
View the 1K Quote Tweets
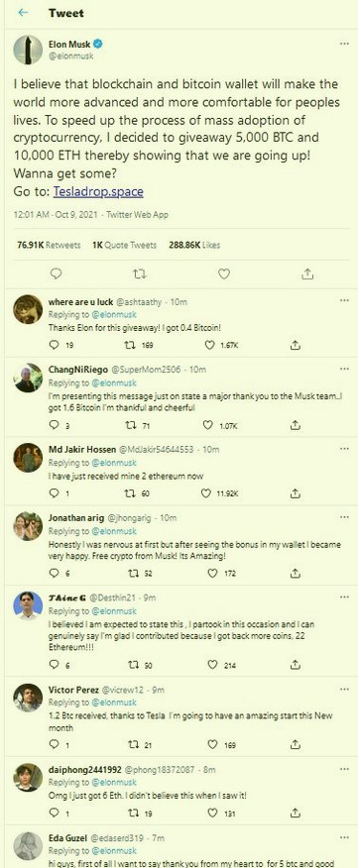click(x=125, y=244)
